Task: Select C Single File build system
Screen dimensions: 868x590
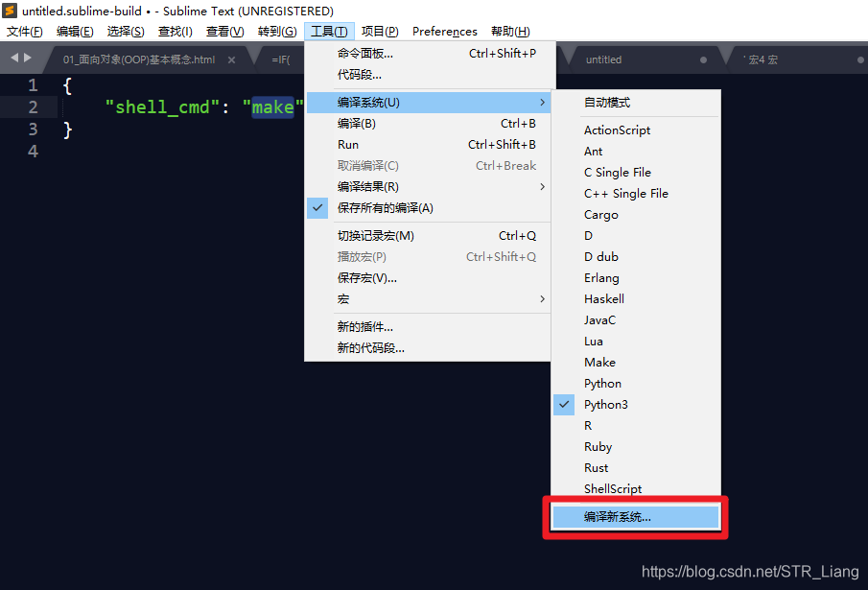Action: 636,172
